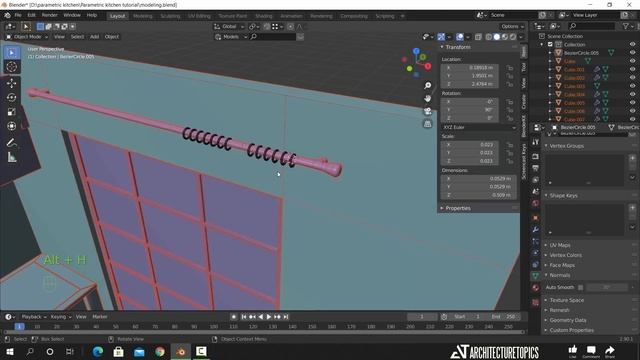640x360 pixels.
Task: Choose the Move tool
Action: [x=11, y=83]
